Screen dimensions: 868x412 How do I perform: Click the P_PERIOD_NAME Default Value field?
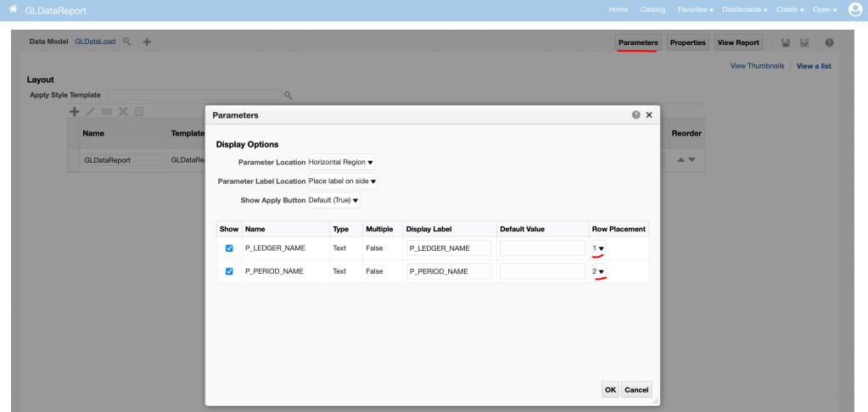click(542, 271)
